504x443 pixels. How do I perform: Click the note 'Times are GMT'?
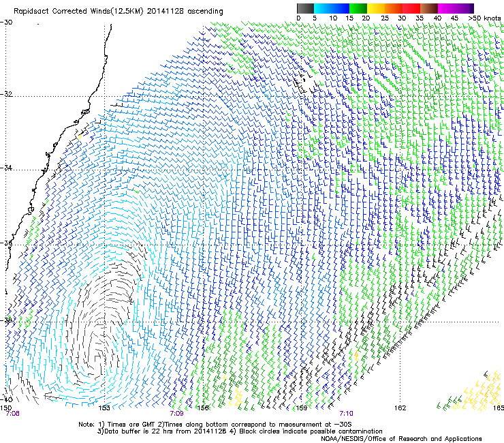[130, 425]
